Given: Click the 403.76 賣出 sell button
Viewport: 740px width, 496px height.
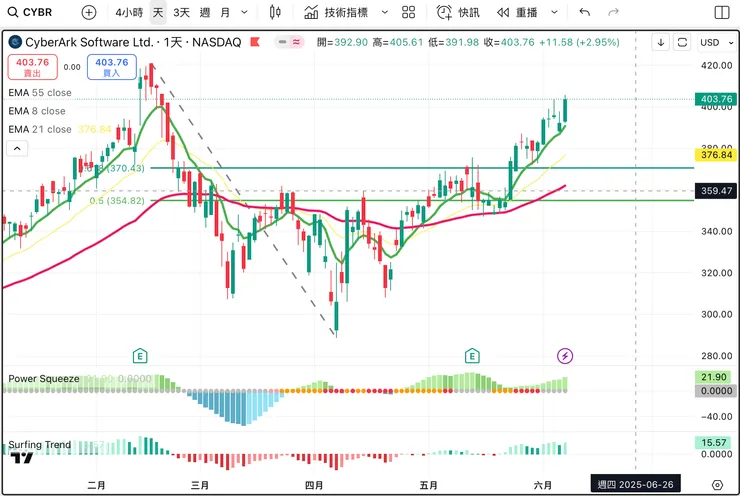Looking at the screenshot, I should (33, 67).
